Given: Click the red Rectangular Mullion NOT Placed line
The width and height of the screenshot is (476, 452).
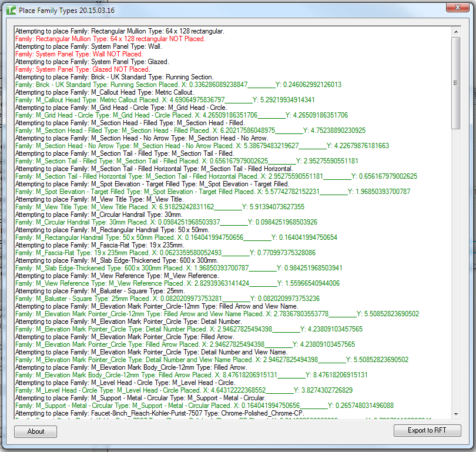Looking at the screenshot, I should (110, 38).
